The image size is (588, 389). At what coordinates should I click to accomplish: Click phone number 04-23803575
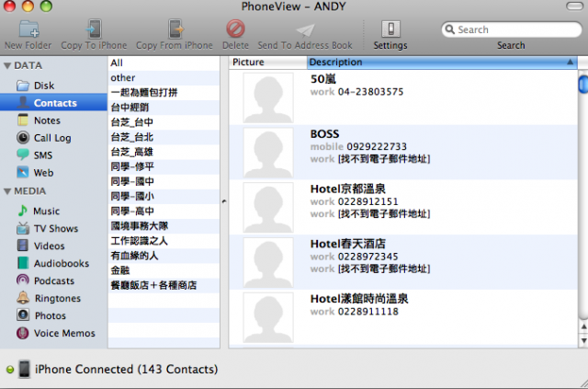(370, 92)
